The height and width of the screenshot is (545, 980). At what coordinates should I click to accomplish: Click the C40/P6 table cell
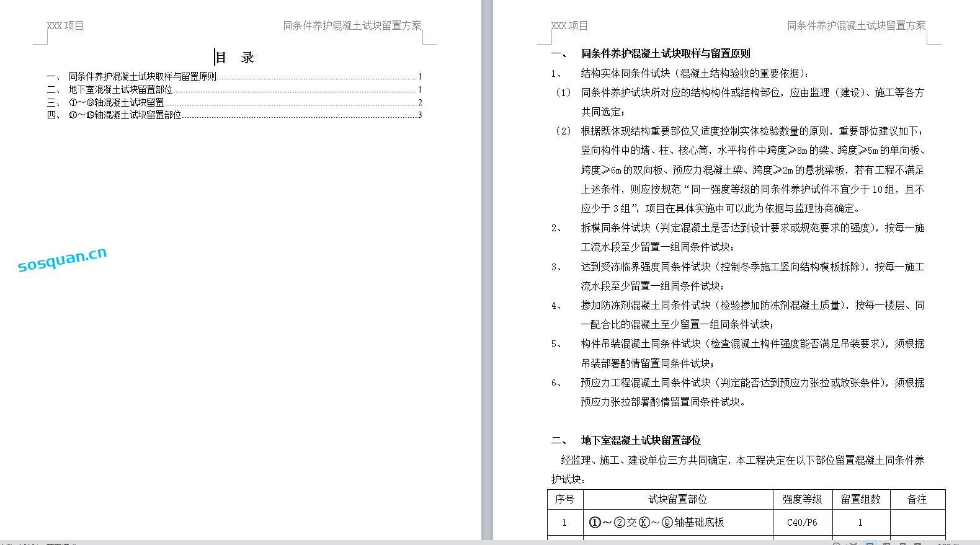[x=801, y=523]
